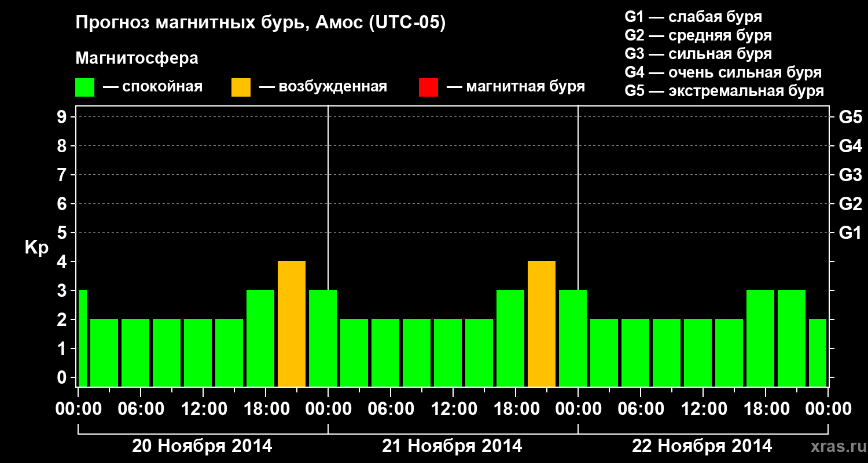
Task: Click the right-axis 'G5' level label
Action: click(850, 117)
